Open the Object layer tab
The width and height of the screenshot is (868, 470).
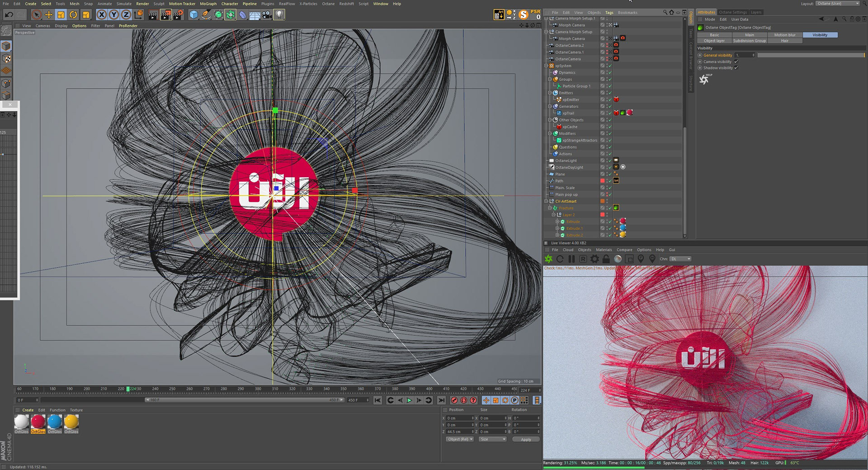(x=714, y=41)
